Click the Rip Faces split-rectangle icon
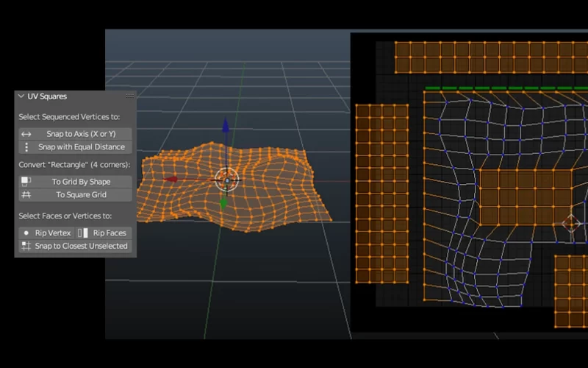Viewport: 588px width, 368px height. [x=82, y=233]
